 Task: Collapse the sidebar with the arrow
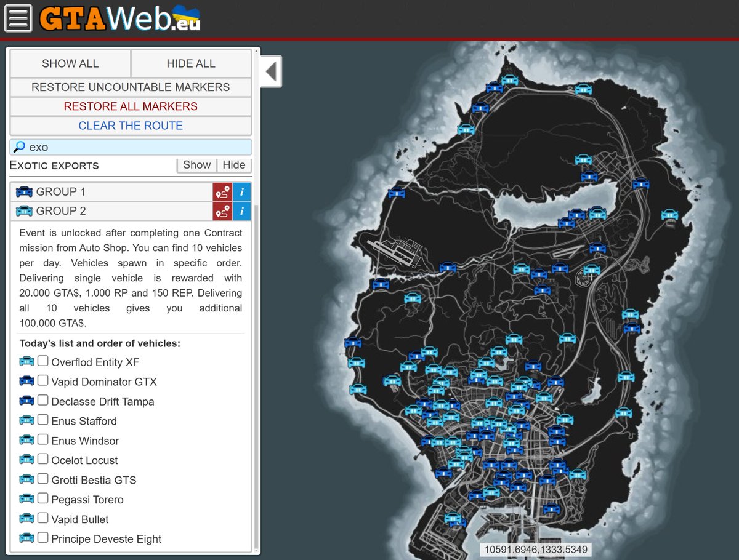[270, 72]
